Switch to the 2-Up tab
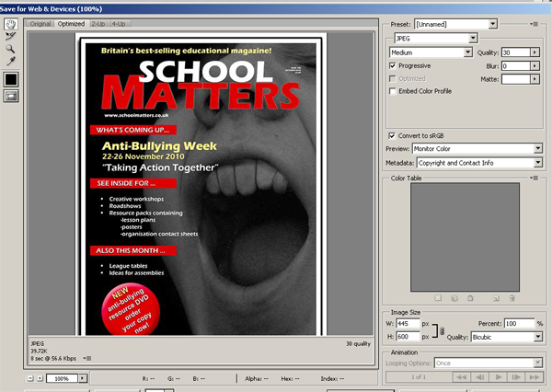This screenshot has width=552, height=392. coord(98,24)
